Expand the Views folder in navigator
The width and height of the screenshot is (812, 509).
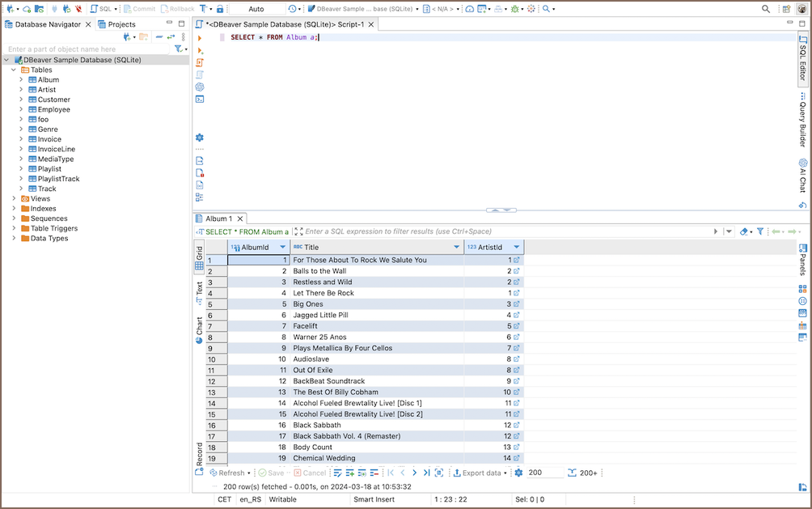pyautogui.click(x=13, y=198)
